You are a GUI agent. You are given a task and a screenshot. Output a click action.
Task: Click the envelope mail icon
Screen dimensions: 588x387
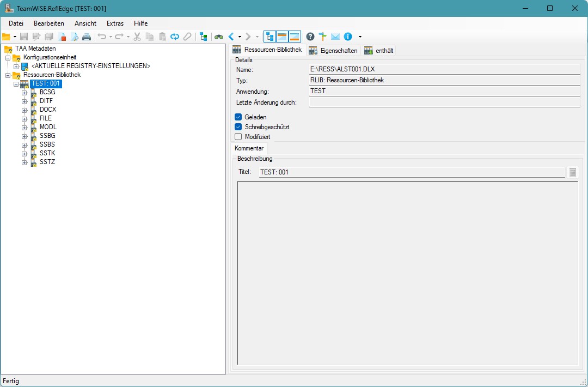point(335,37)
